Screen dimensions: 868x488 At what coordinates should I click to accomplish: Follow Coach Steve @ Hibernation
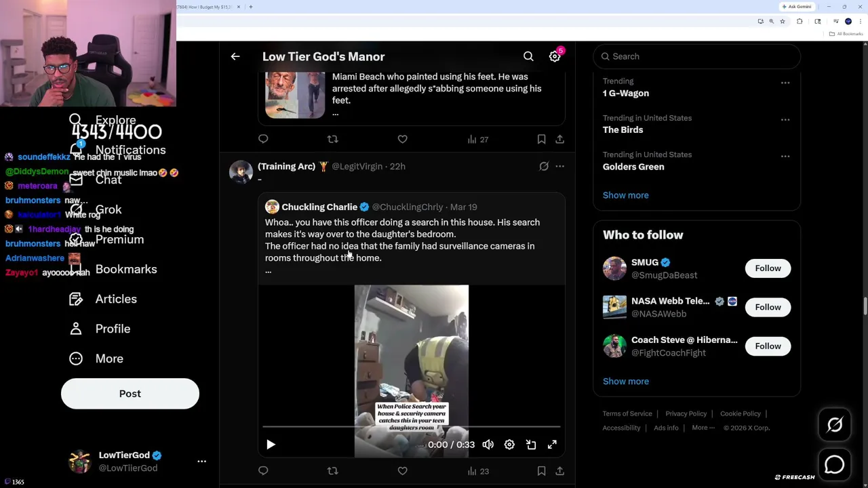pos(768,346)
